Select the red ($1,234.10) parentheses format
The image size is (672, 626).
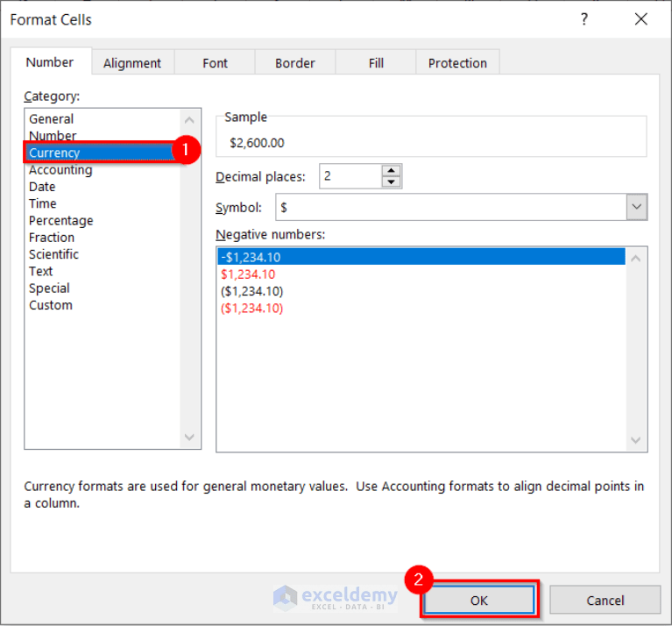pyautogui.click(x=421, y=308)
